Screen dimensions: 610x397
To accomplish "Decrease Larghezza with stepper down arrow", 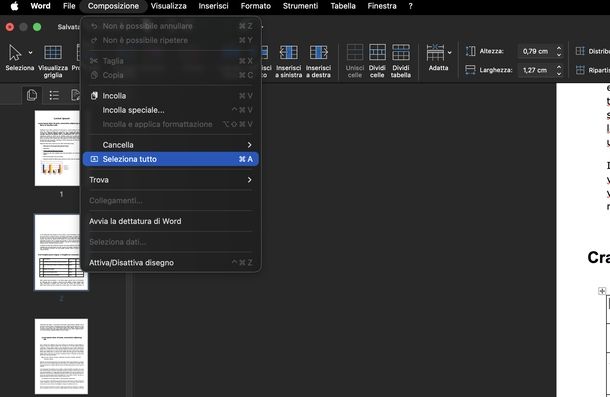I will point(559,73).
